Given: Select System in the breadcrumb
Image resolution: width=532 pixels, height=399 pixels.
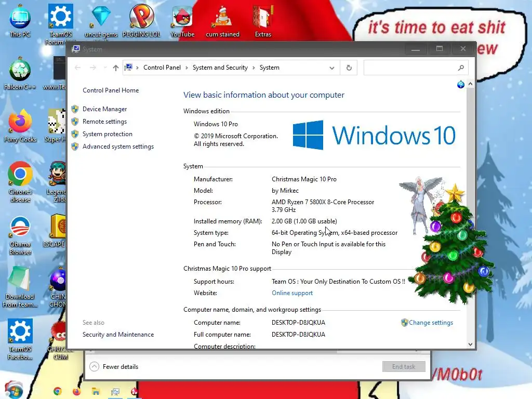Looking at the screenshot, I should [270, 68].
